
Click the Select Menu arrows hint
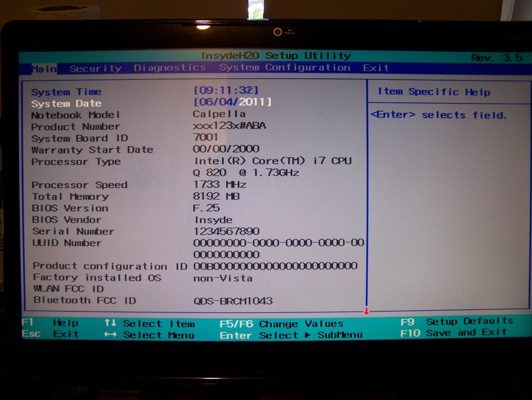click(149, 335)
